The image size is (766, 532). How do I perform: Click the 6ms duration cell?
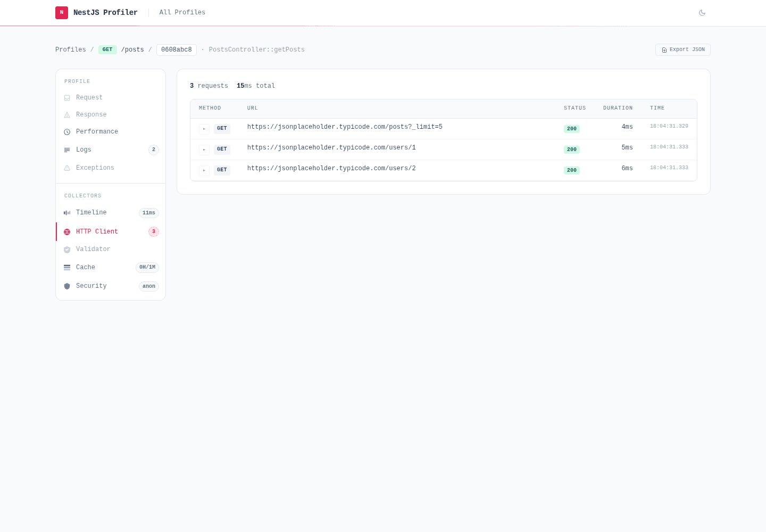627,169
